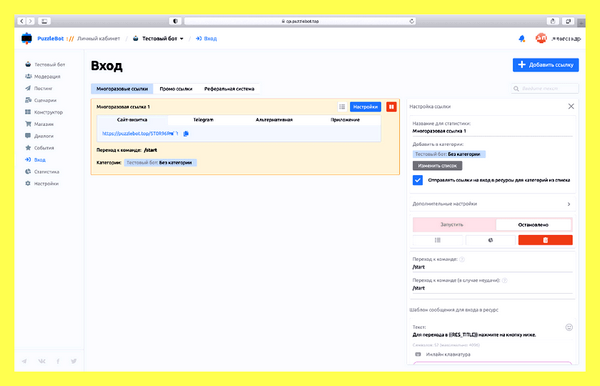
Task: Select the Telegram link tab
Action: pos(203,120)
